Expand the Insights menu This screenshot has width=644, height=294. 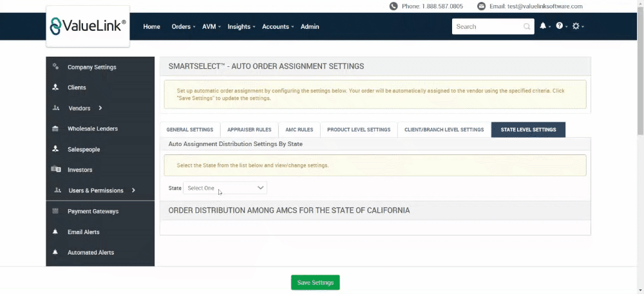[x=241, y=26]
